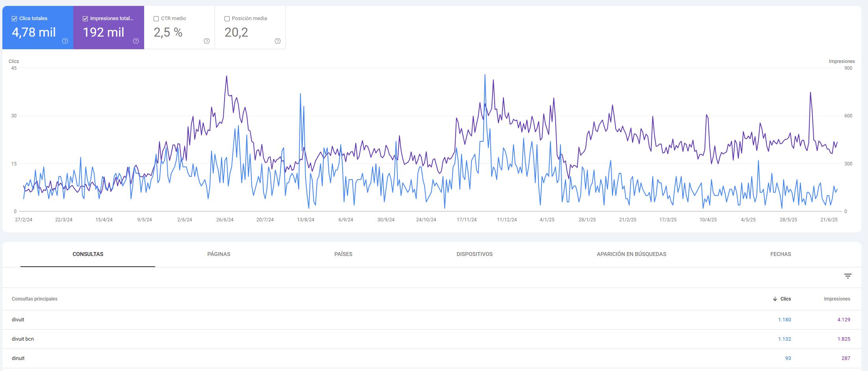The height and width of the screenshot is (371, 868).
Task: Open the Dispositivos tab
Action: 474,254
